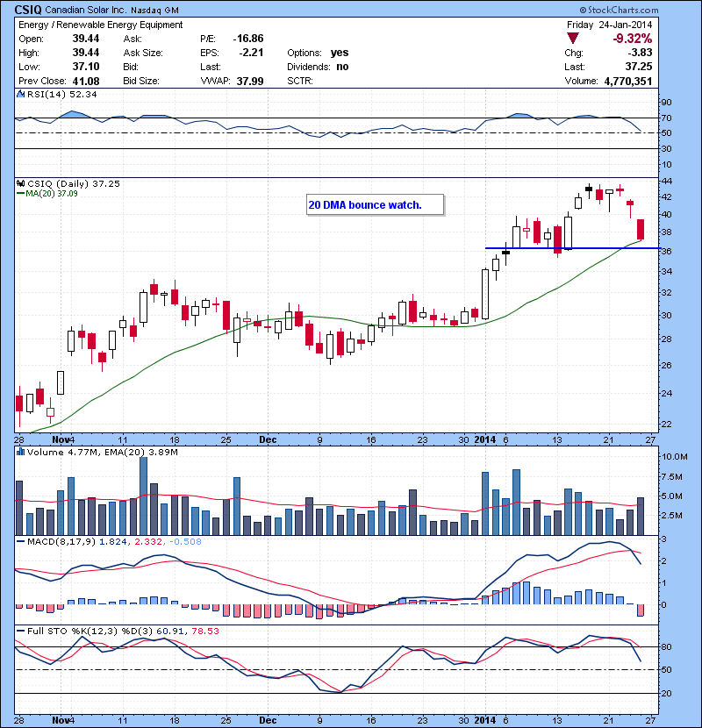This screenshot has width=702, height=728.
Task: Click the last red candlestick on the price chart
Action: tap(641, 229)
